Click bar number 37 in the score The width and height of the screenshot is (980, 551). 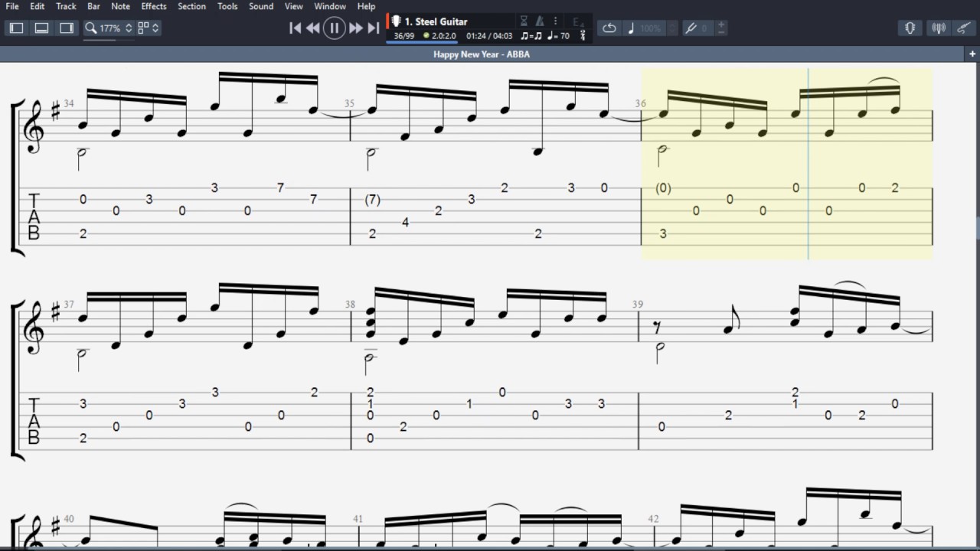tap(69, 305)
